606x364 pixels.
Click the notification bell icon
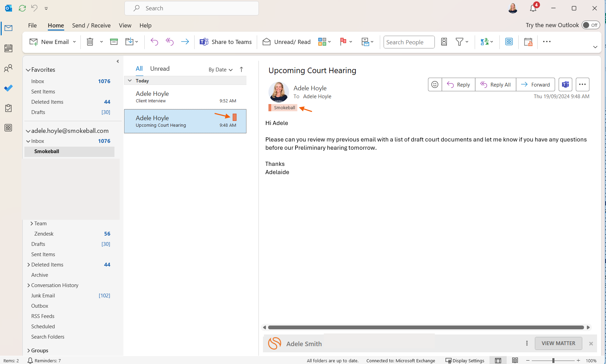pyautogui.click(x=533, y=8)
